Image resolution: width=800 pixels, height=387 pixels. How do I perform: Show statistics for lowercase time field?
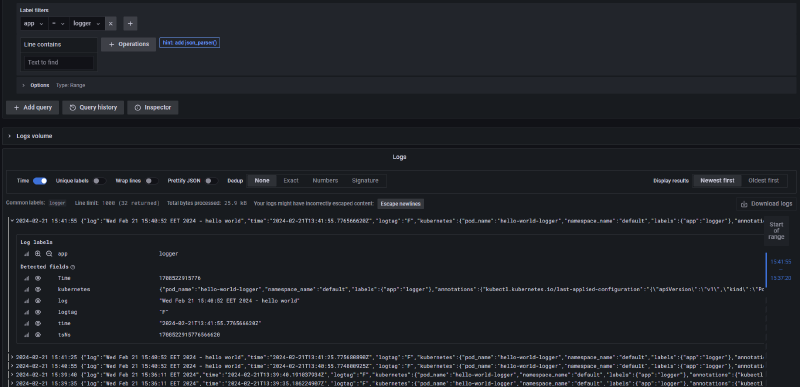coord(27,323)
